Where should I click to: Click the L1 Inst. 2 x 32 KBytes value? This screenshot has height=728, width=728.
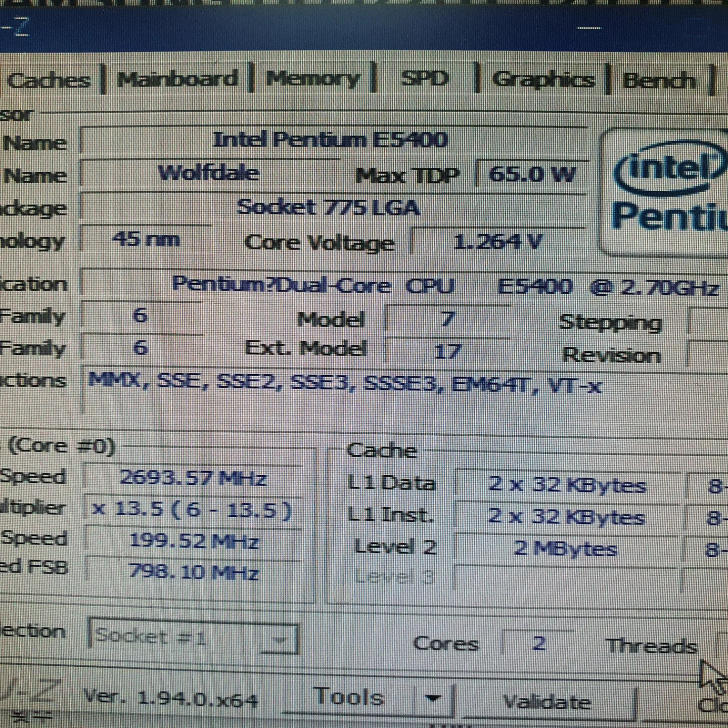pyautogui.click(x=567, y=517)
